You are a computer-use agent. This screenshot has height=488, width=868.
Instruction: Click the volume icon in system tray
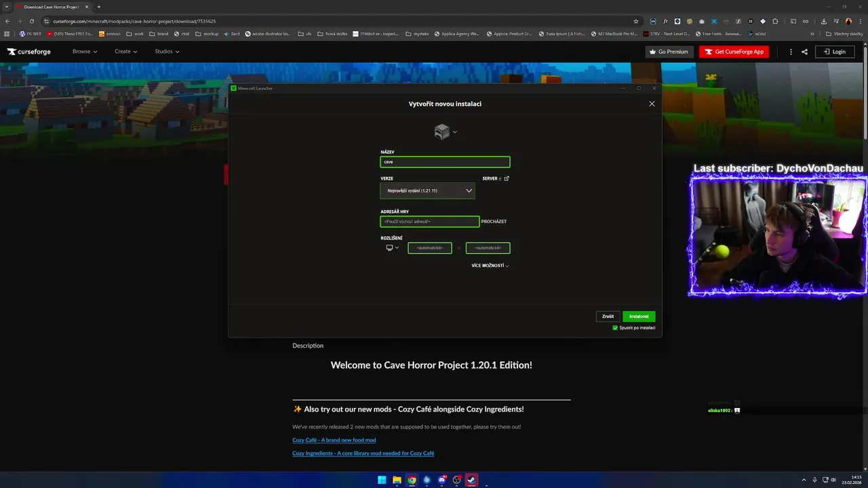[x=835, y=480]
